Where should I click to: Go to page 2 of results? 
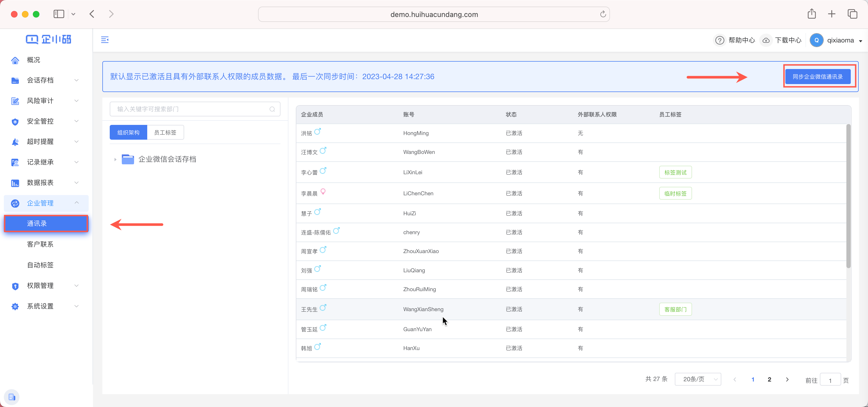(769, 379)
